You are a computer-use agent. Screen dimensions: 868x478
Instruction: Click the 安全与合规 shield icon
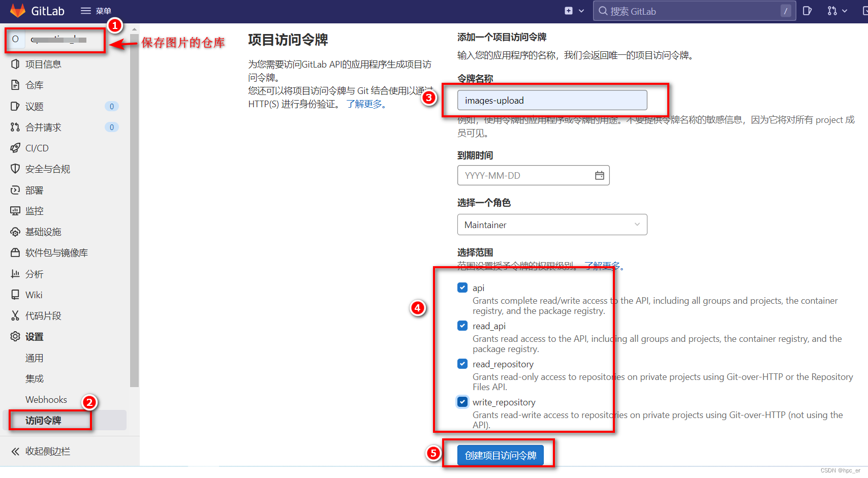pos(15,169)
